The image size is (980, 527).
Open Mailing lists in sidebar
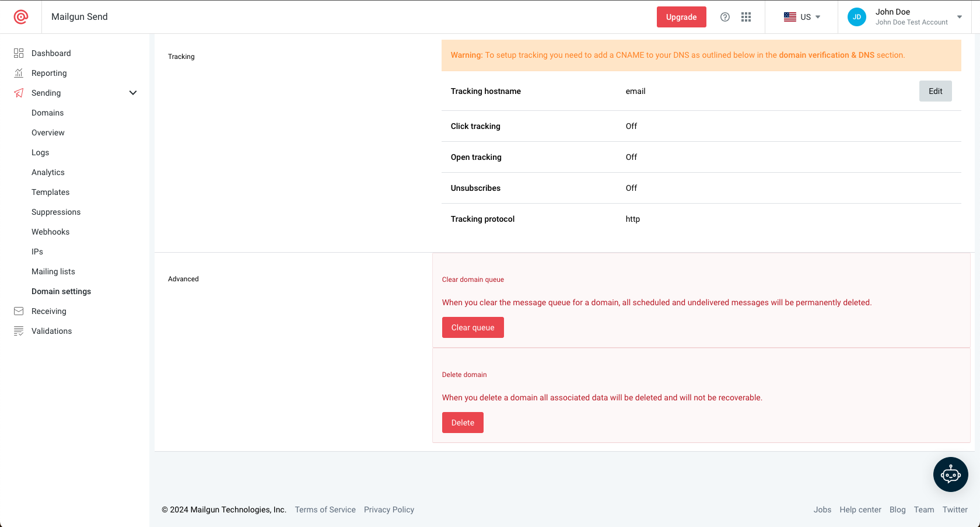(53, 271)
